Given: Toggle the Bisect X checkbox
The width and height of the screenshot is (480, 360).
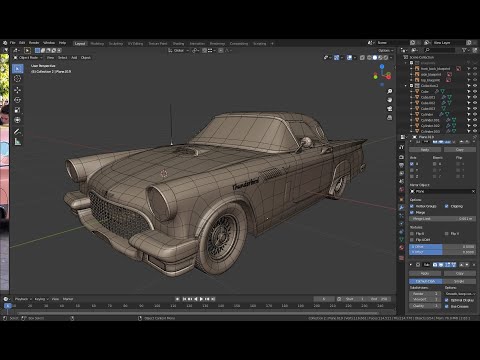Looking at the screenshot, I should [435, 164].
